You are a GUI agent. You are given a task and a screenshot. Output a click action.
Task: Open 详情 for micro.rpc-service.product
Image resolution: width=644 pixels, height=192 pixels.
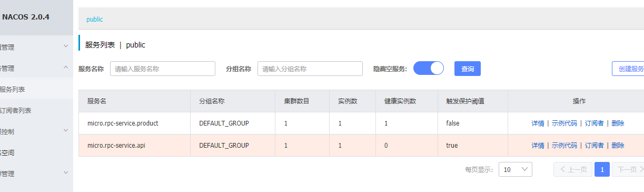538,123
